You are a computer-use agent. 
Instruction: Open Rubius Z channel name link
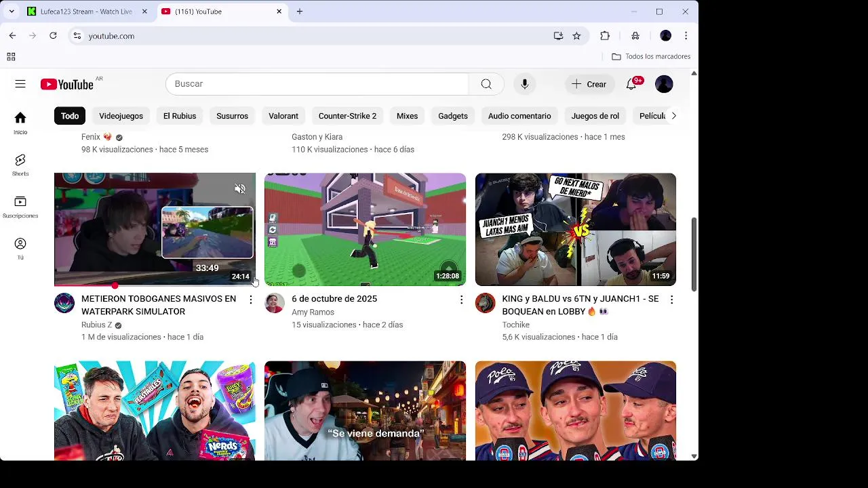click(96, 325)
